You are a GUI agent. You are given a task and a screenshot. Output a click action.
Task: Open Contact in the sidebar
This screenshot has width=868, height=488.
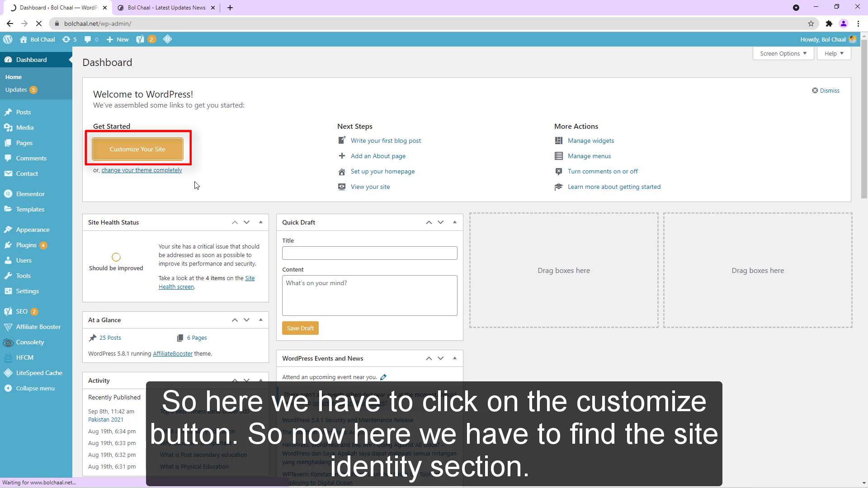(27, 174)
